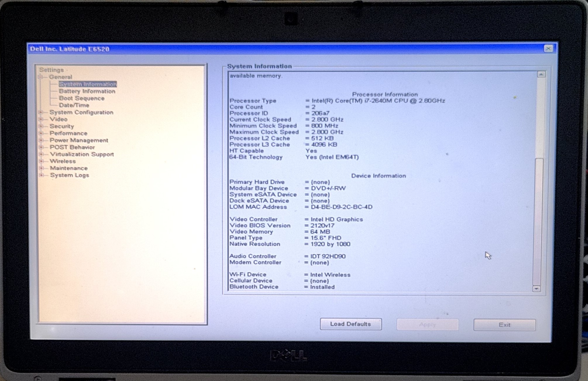588x381 pixels.
Task: Expand the Wireless settings node
Action: [41, 161]
